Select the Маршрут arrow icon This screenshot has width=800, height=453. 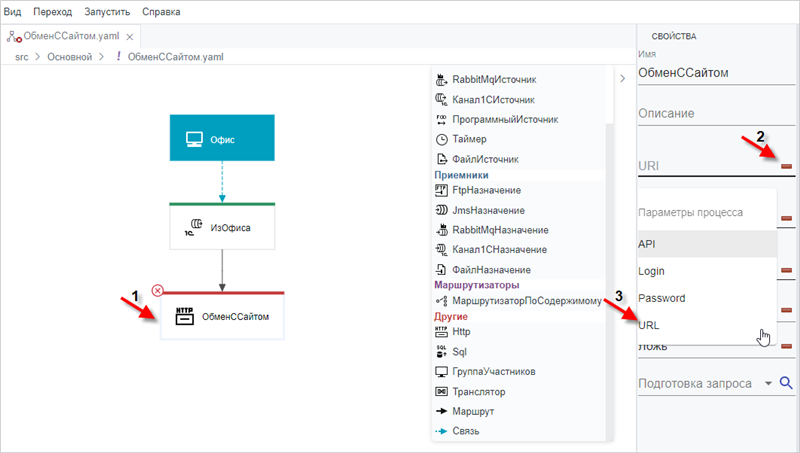pyautogui.click(x=441, y=411)
